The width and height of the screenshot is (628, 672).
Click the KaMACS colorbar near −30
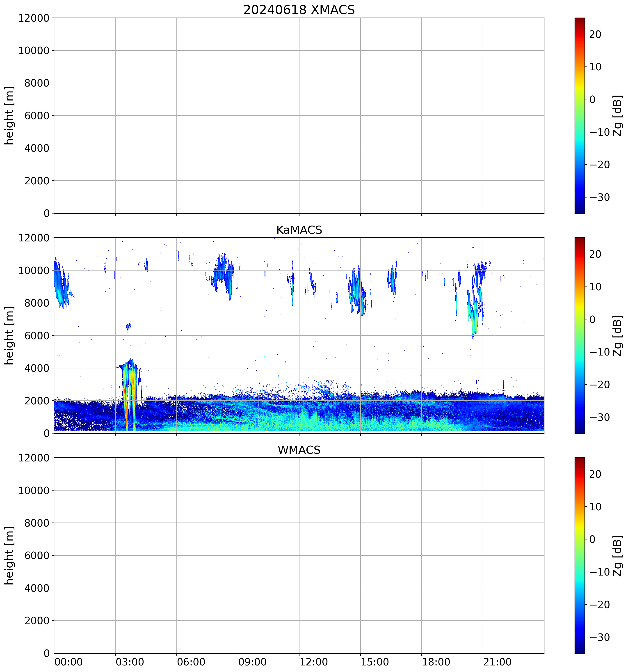(579, 417)
